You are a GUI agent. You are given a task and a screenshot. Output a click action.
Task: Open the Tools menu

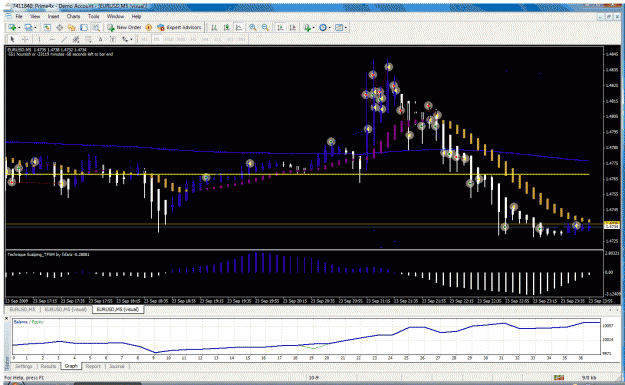pyautogui.click(x=94, y=16)
